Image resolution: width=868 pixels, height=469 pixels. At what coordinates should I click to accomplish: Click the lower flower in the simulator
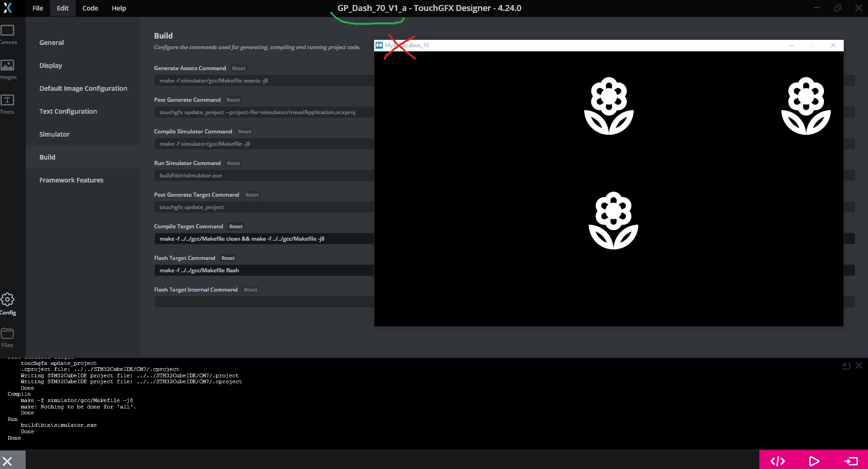point(613,221)
